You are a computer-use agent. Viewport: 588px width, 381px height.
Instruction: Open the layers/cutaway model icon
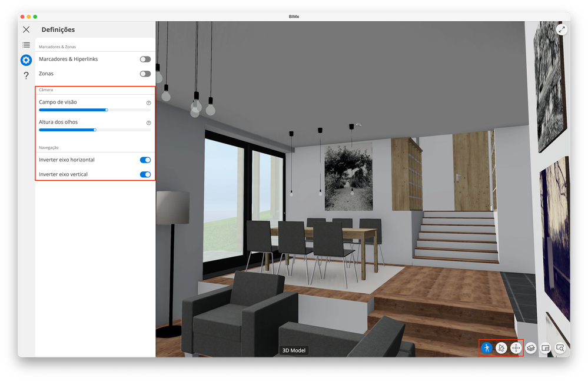531,348
